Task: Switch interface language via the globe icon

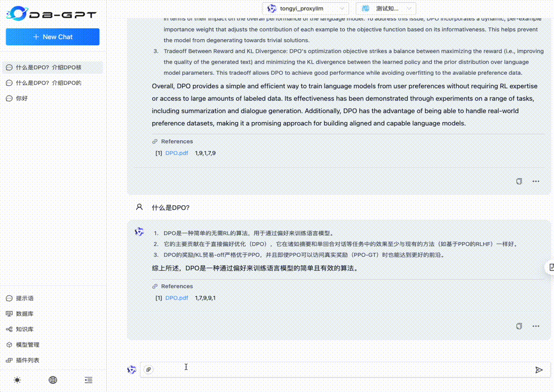Action: point(53,380)
